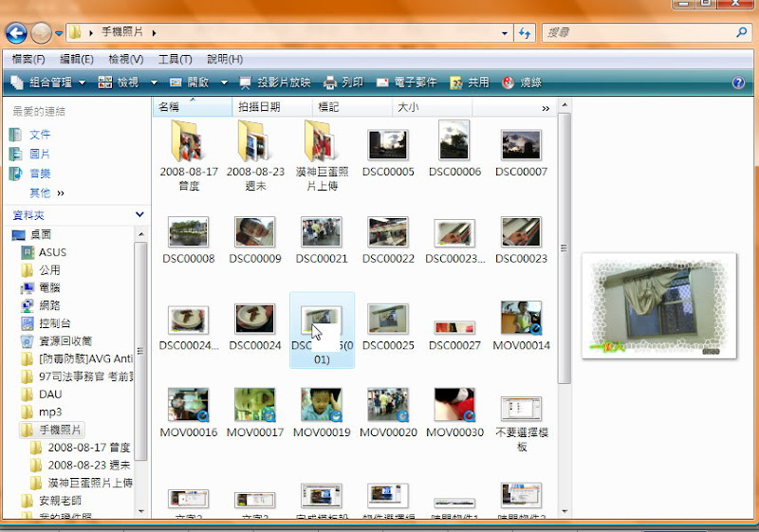Start the 投影片放映 slideshow
Viewport: 759px width, 532px height.
click(275, 83)
